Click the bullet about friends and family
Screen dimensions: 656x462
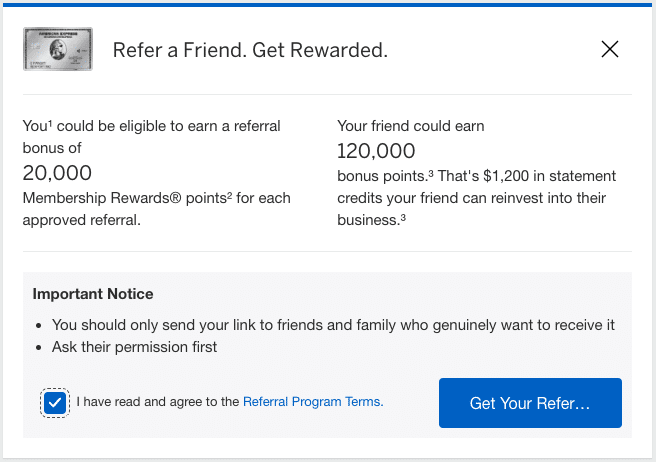pyautogui.click(x=333, y=325)
